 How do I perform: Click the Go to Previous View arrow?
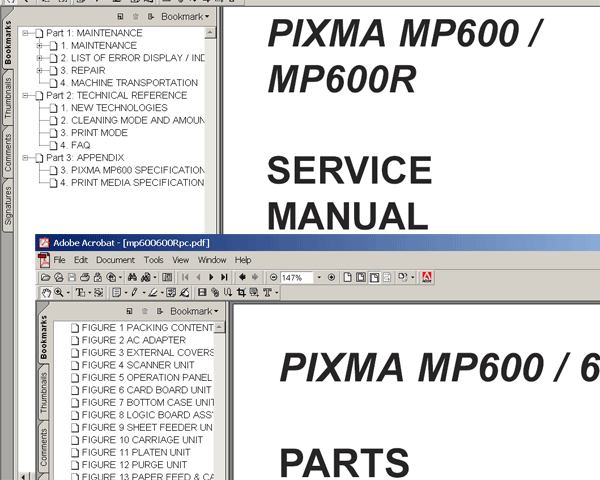[242, 277]
